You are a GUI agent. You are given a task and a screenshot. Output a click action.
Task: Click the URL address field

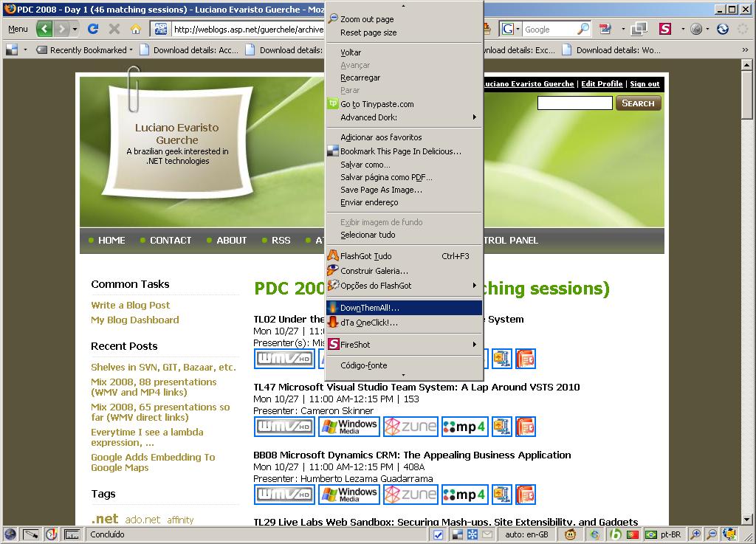pyautogui.click(x=248, y=30)
